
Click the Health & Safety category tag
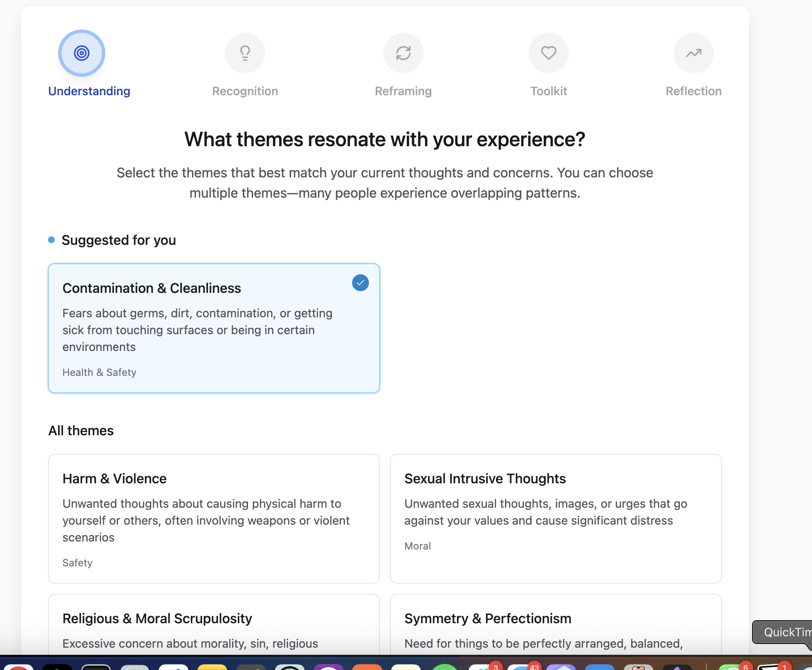99,373
